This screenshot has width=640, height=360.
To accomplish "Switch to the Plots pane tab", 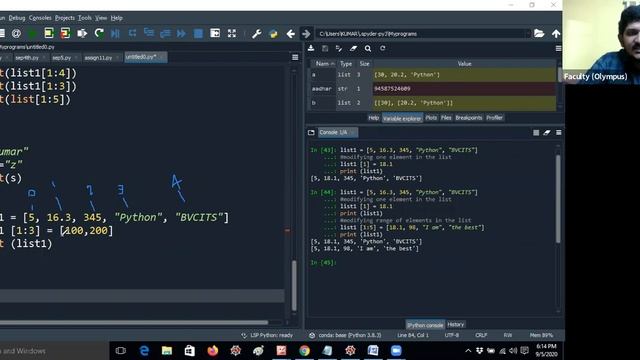I will pyautogui.click(x=431, y=118).
